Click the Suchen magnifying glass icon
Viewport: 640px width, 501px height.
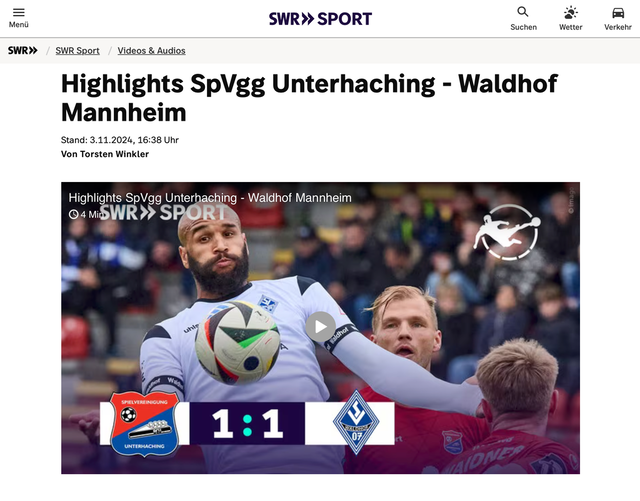pyautogui.click(x=523, y=12)
